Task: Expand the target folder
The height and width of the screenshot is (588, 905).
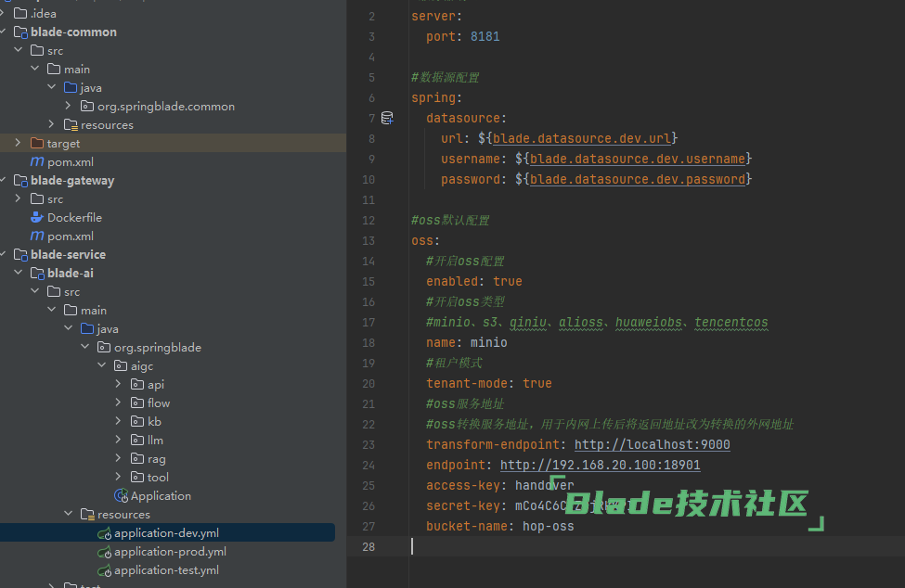Action: point(18,143)
